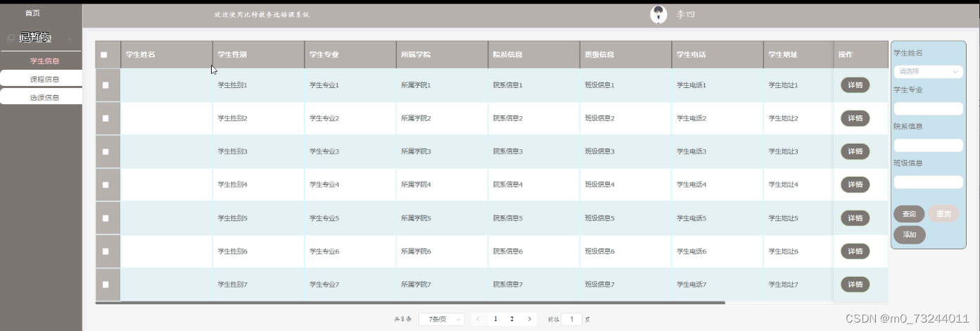Click the welcome title 欢迎使用比特教务选排课系统

(x=262, y=15)
